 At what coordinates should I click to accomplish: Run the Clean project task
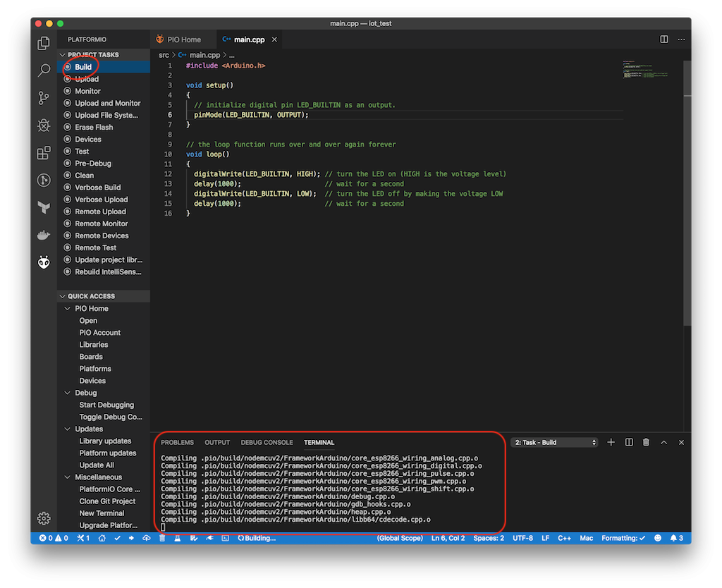click(x=104, y=176)
